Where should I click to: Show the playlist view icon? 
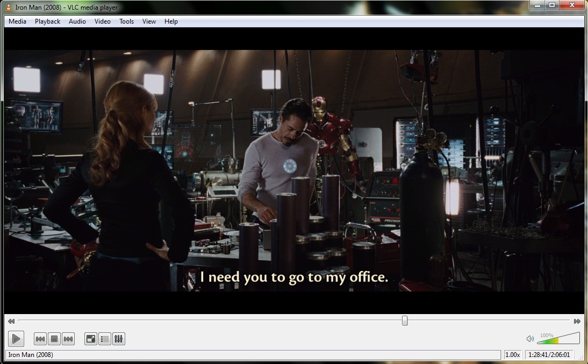(x=104, y=339)
